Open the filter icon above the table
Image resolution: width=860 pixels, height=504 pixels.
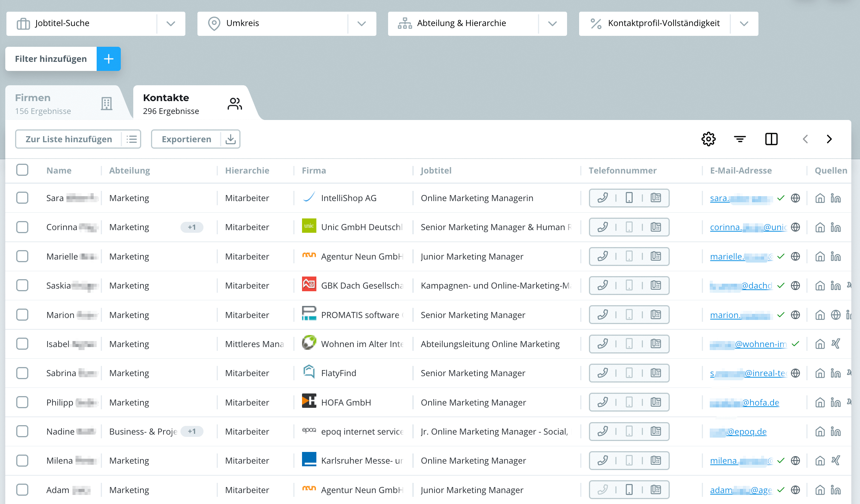pyautogui.click(x=740, y=139)
